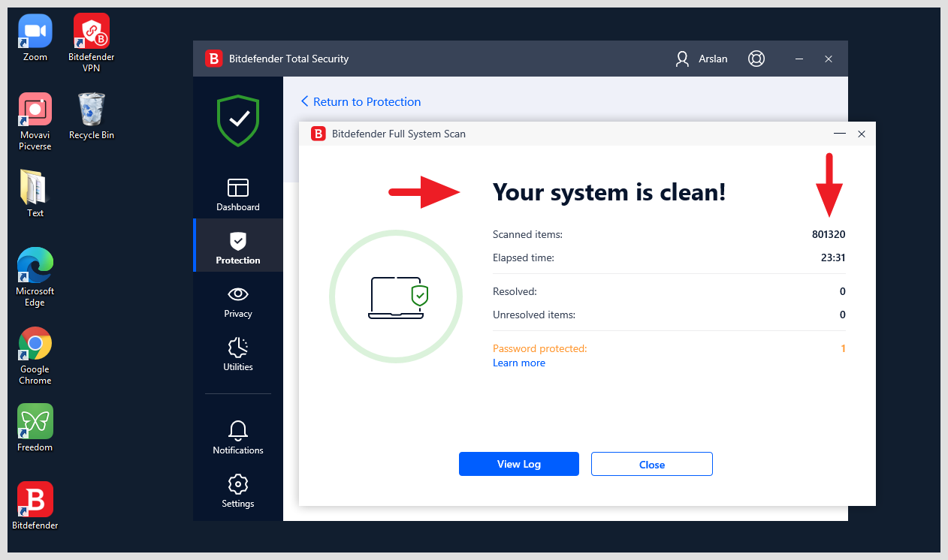Screen dimensions: 948x560
Task: Click the View Log button
Action: click(x=519, y=464)
